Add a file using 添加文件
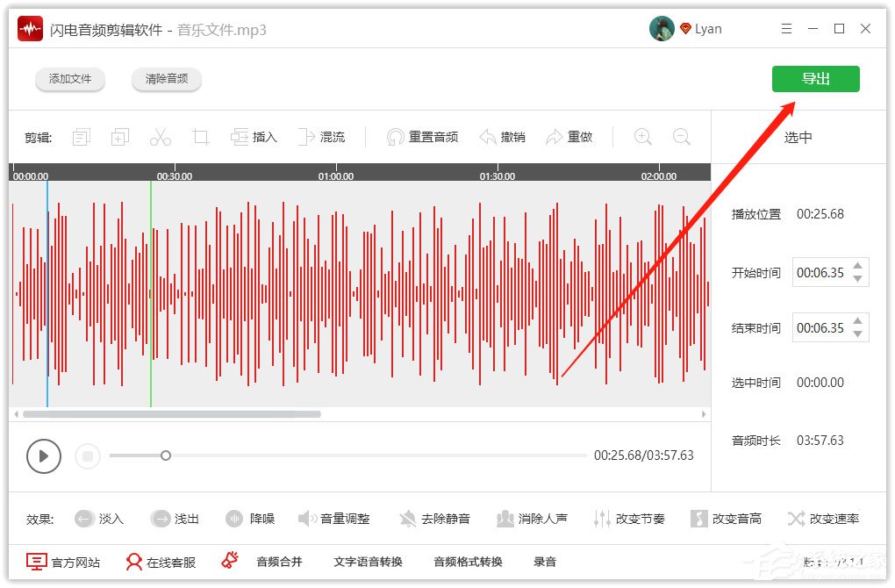 click(x=70, y=78)
